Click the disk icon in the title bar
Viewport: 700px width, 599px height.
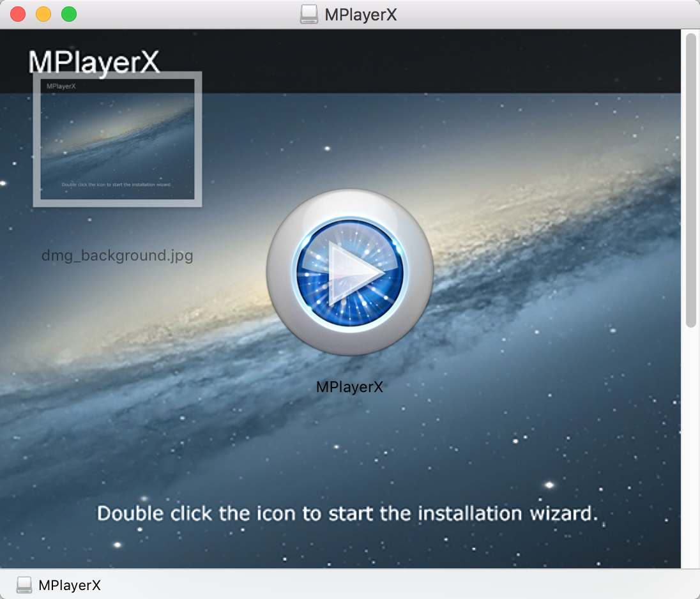click(x=309, y=14)
